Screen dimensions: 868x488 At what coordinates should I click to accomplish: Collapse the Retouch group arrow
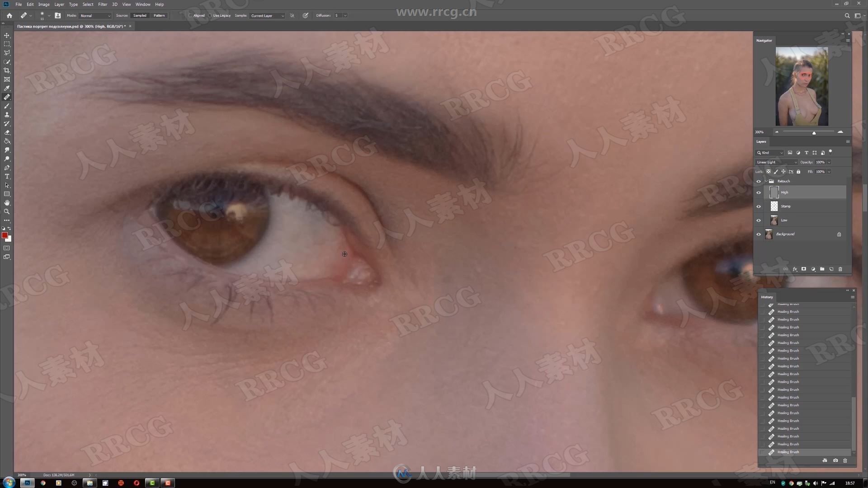pyautogui.click(x=766, y=181)
